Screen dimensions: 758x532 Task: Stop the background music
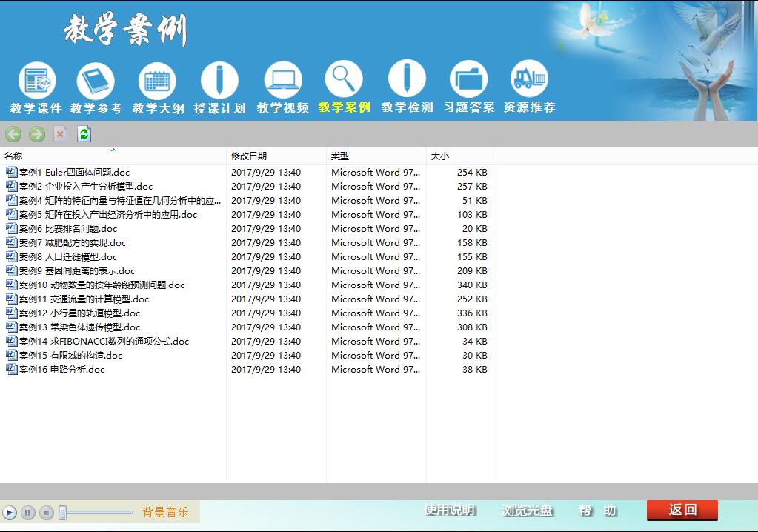tap(47, 512)
